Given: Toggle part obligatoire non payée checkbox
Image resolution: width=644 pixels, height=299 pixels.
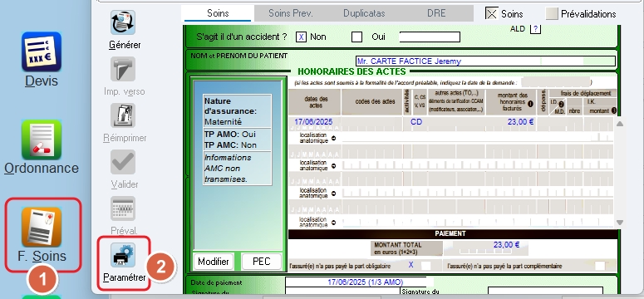Looking at the screenshot, I should (426, 266).
